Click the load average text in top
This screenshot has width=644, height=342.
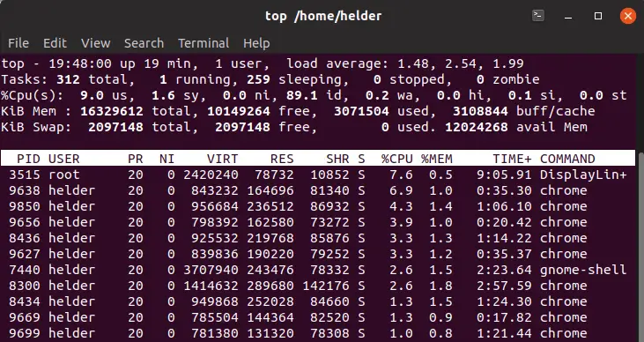pos(405,63)
